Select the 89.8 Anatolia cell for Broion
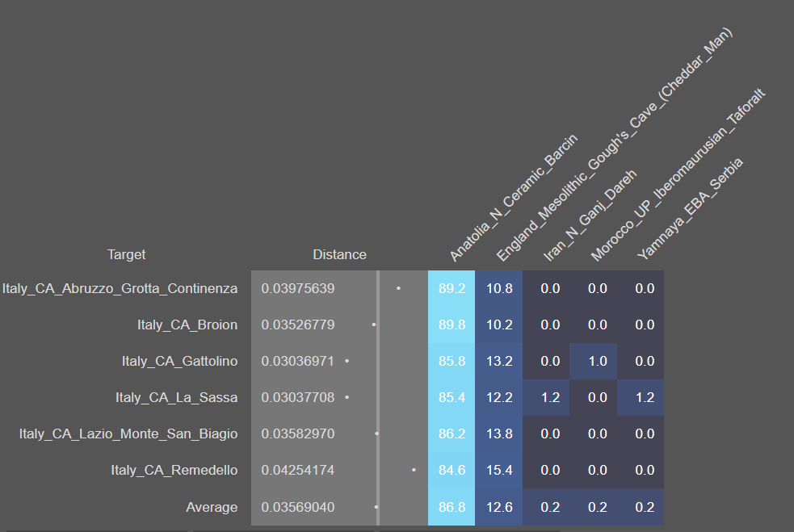Viewport: 794px width, 532px height. coord(452,325)
